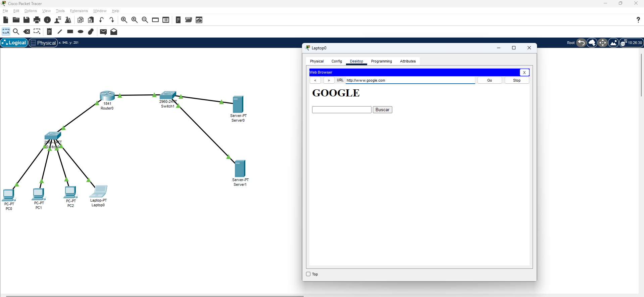
Task: Open the View menu
Action: click(46, 11)
